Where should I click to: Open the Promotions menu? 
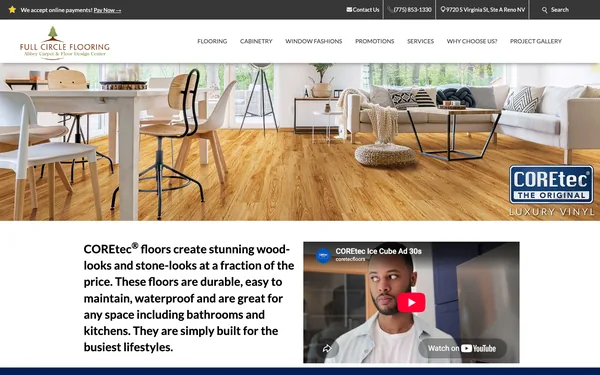click(x=375, y=41)
